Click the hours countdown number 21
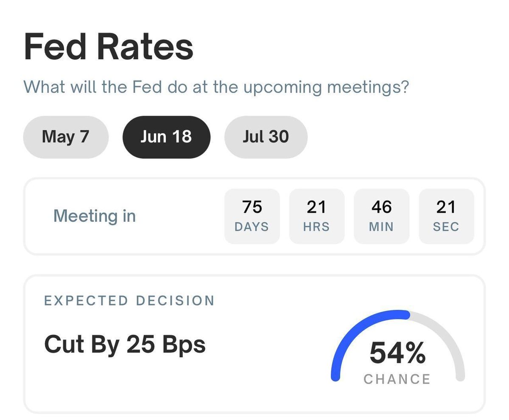This screenshot has width=509, height=420. (316, 207)
